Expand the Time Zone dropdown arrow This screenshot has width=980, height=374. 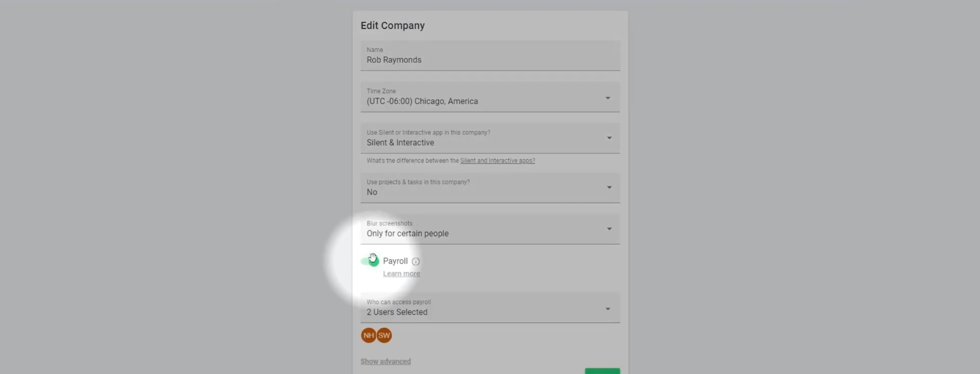tap(607, 98)
